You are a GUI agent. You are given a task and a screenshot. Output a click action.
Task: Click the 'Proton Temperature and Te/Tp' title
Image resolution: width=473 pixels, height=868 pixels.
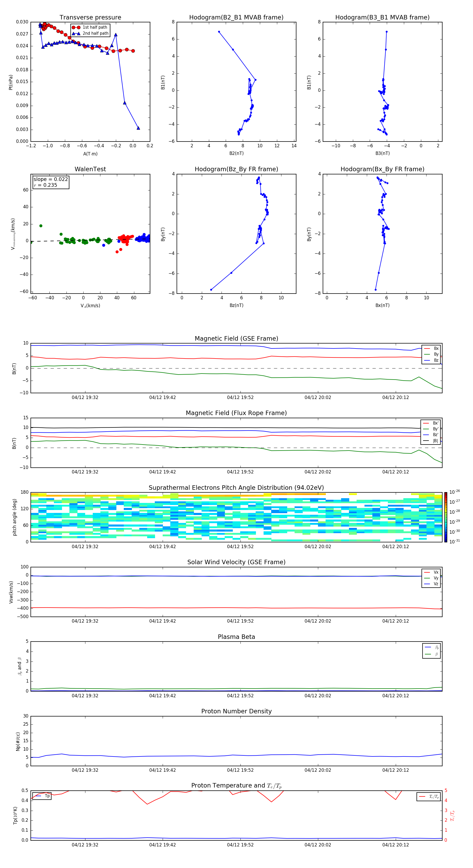click(236, 785)
